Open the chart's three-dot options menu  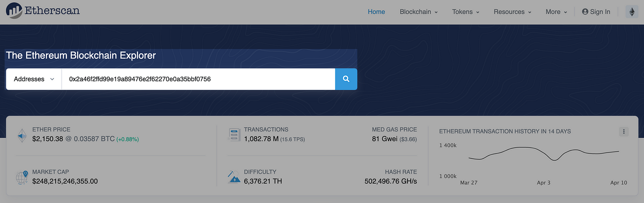click(x=624, y=132)
